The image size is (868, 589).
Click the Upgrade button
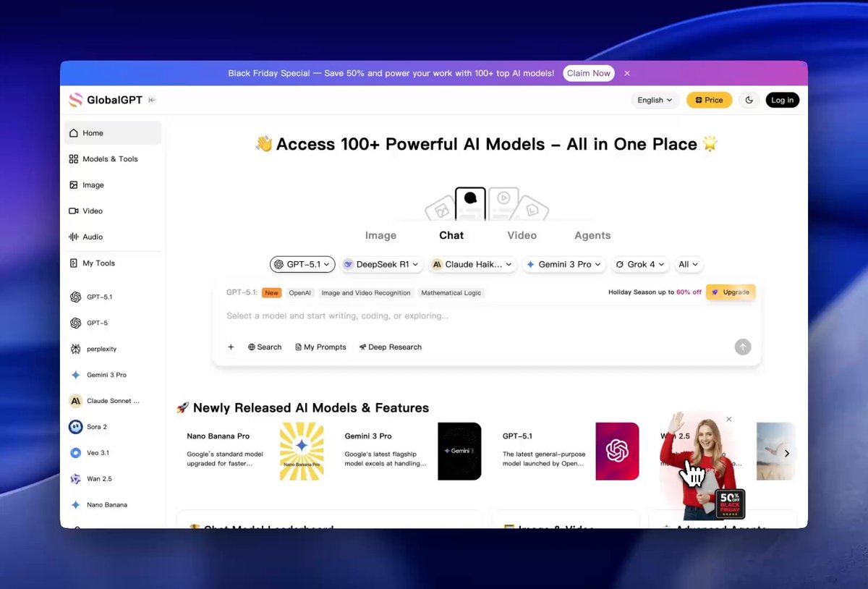[x=731, y=292]
